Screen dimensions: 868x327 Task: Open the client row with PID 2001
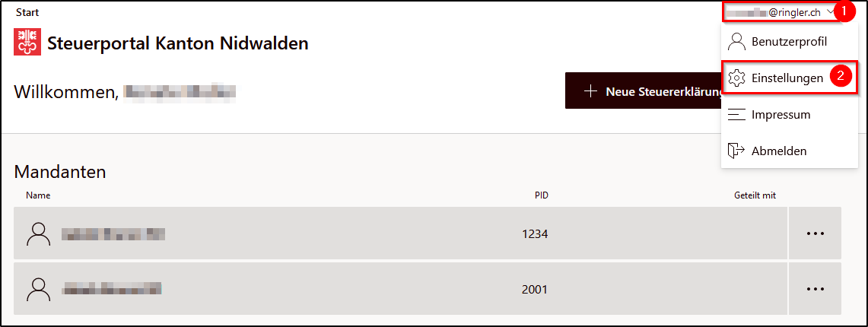point(400,289)
